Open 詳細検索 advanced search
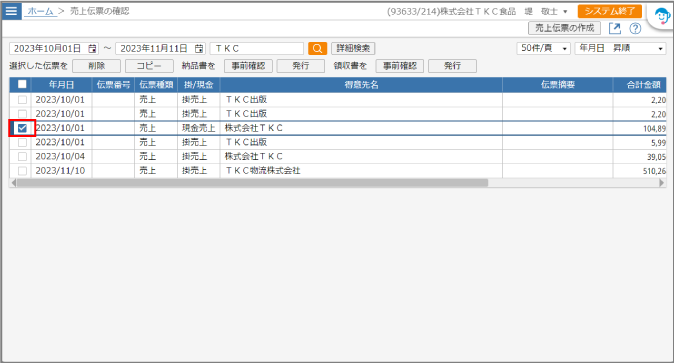 353,49
